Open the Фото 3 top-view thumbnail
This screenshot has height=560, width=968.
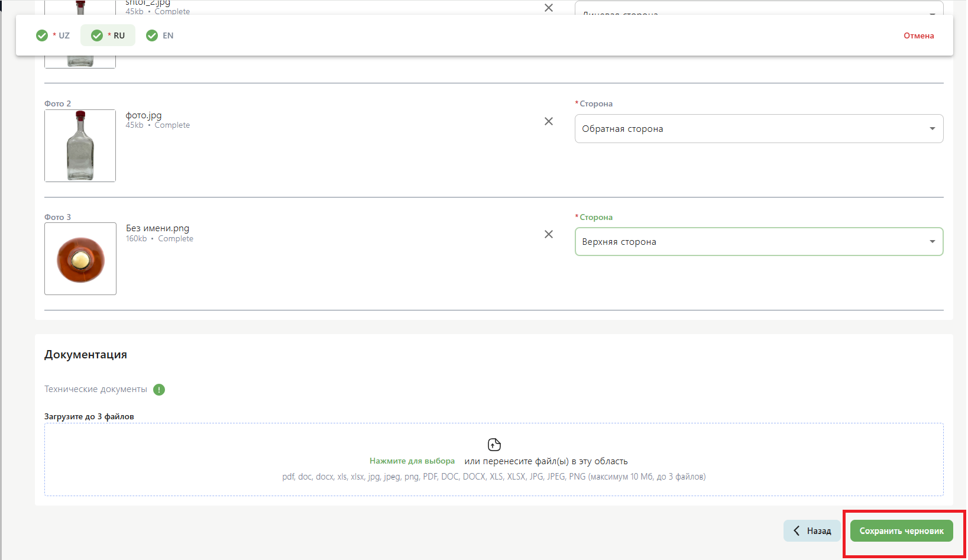coord(80,259)
